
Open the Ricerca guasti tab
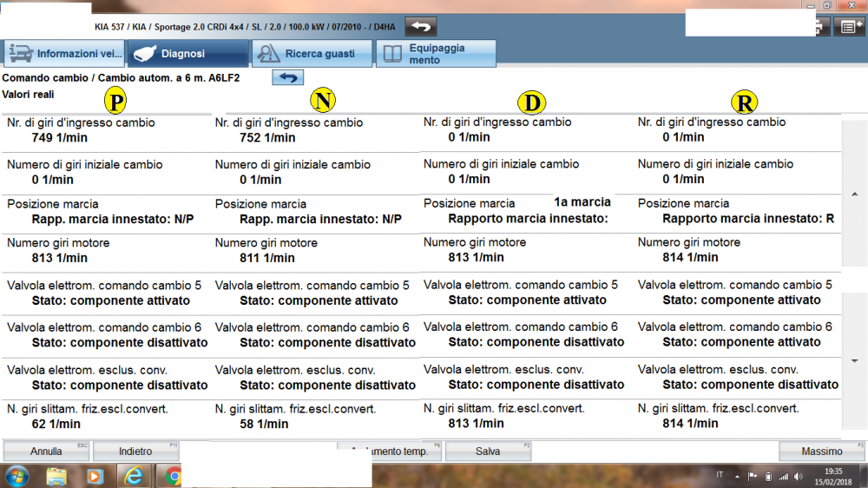(x=312, y=54)
